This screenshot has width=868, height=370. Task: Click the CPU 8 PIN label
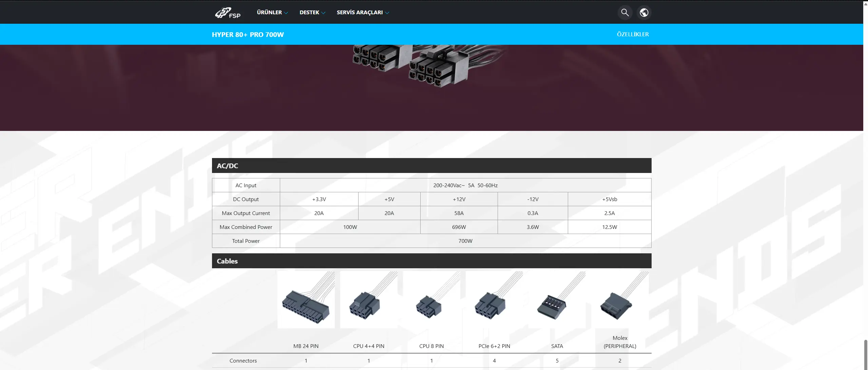(431, 346)
